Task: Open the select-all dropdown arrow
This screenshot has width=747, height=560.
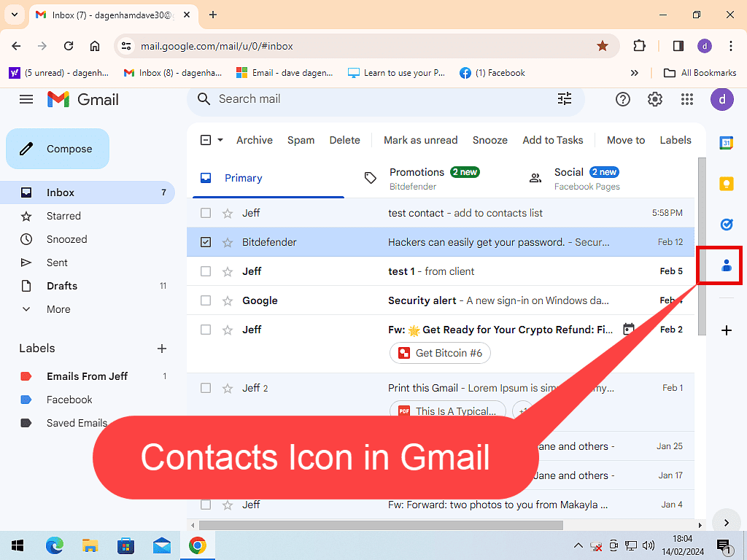Action: 220,140
